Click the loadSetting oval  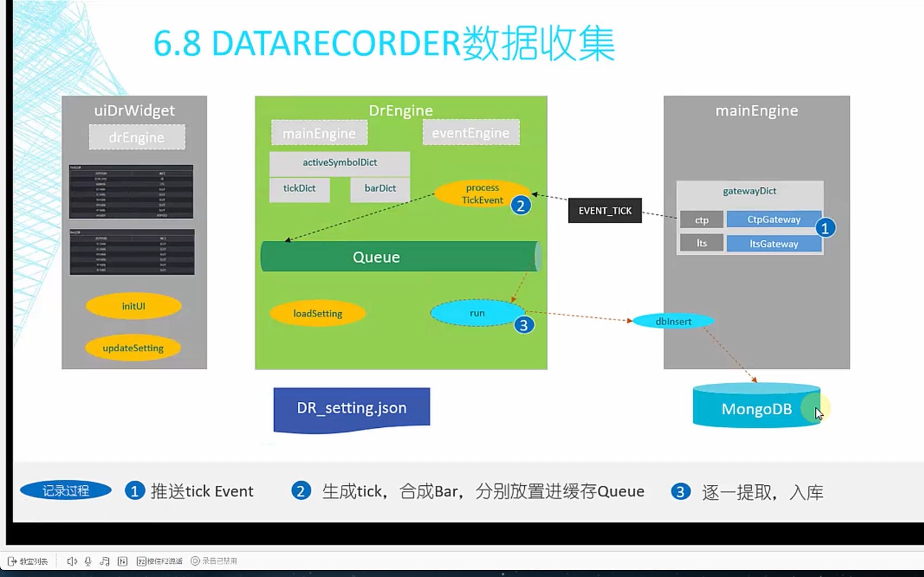point(318,313)
